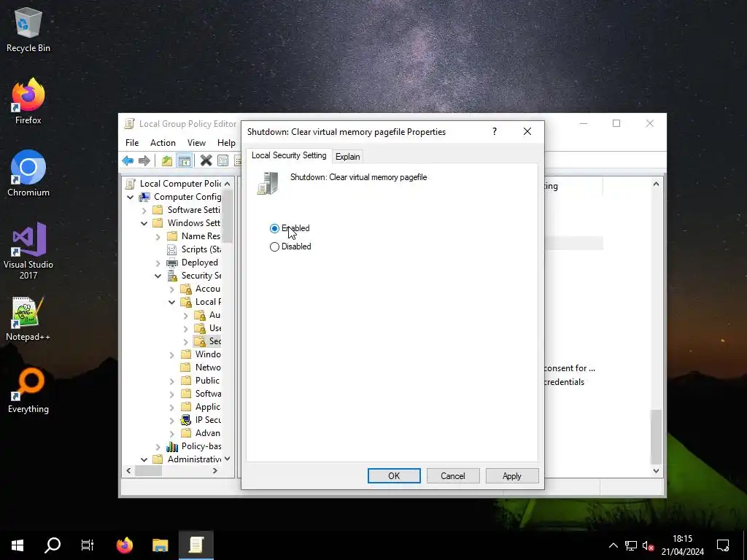Open Task View on the taskbar
The width and height of the screenshot is (747, 560).
[x=88, y=545]
